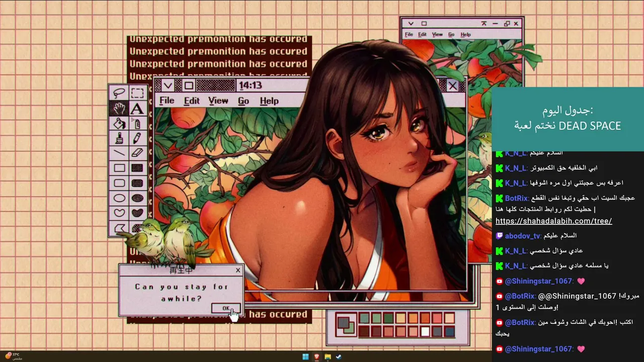644x362 pixels.
Task: Pick the bright orange palette swatch
Action: click(x=413, y=318)
